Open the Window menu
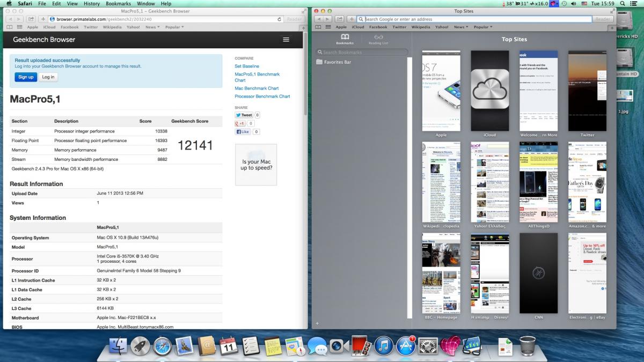644x362 pixels. click(x=146, y=3)
